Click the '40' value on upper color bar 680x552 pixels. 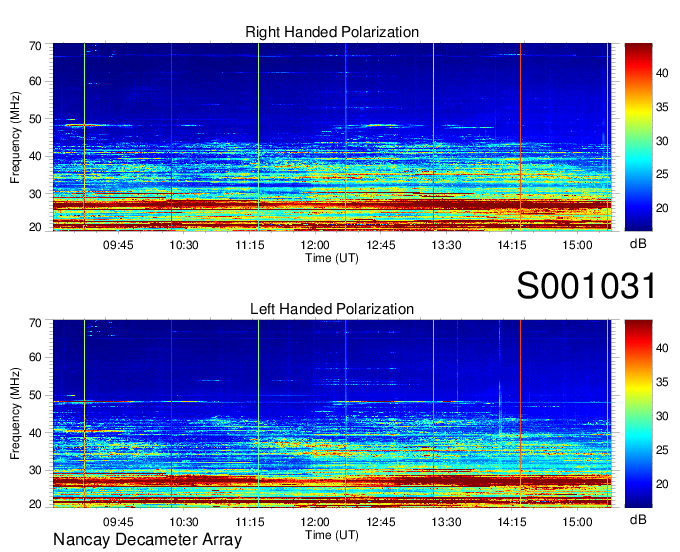click(x=662, y=73)
